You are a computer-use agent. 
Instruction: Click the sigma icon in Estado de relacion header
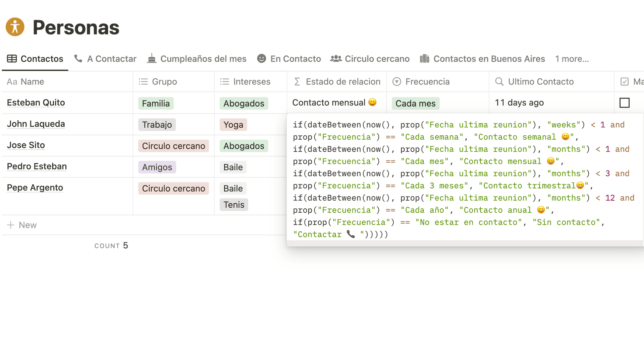297,82
